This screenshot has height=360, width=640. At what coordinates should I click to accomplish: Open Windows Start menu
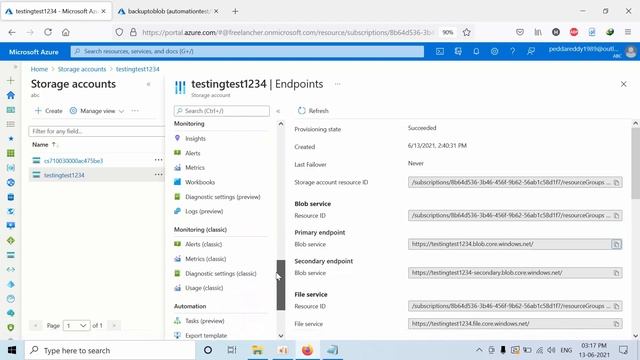pos(12,350)
